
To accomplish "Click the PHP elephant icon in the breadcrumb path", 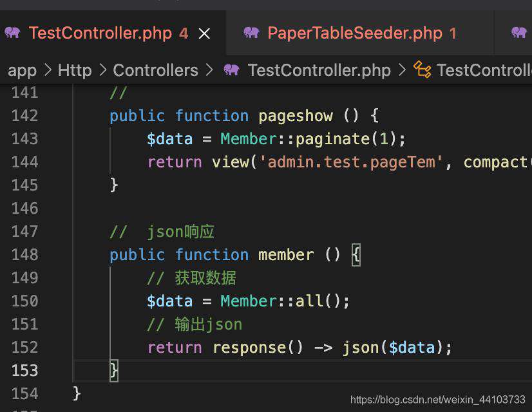I will coord(231,70).
